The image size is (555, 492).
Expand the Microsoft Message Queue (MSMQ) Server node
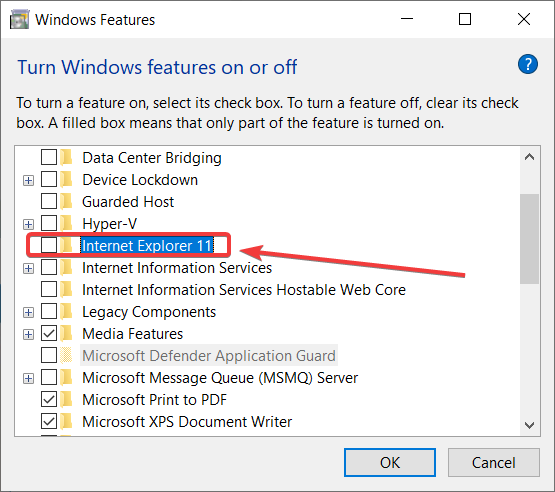pos(28,379)
